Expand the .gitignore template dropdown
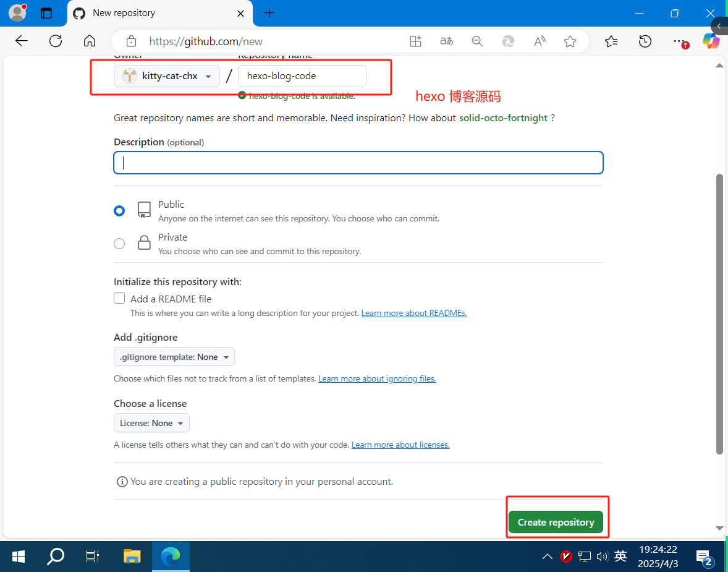 click(x=174, y=357)
